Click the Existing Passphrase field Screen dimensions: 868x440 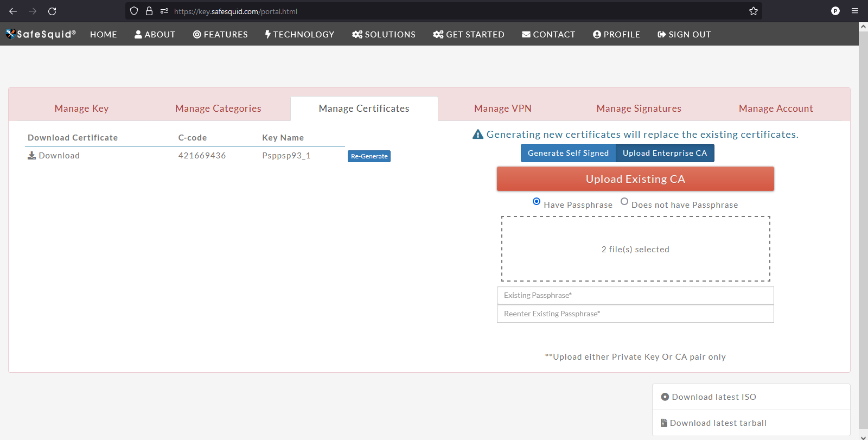(635, 295)
